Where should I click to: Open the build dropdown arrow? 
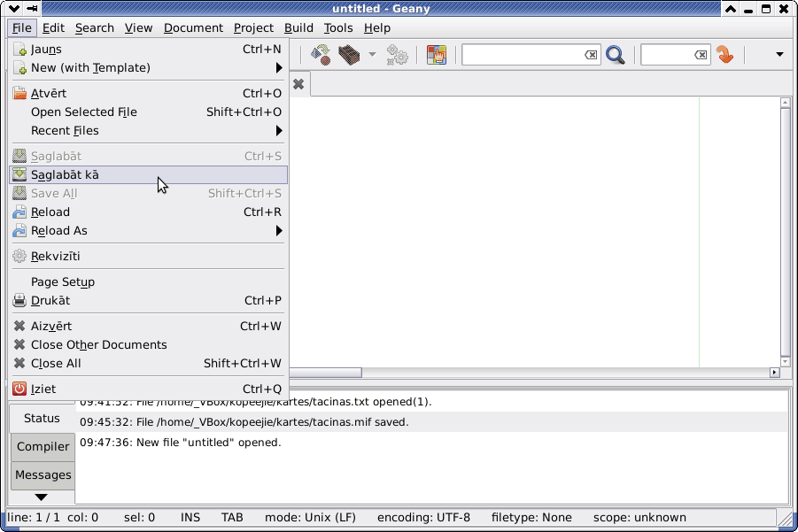click(373, 54)
